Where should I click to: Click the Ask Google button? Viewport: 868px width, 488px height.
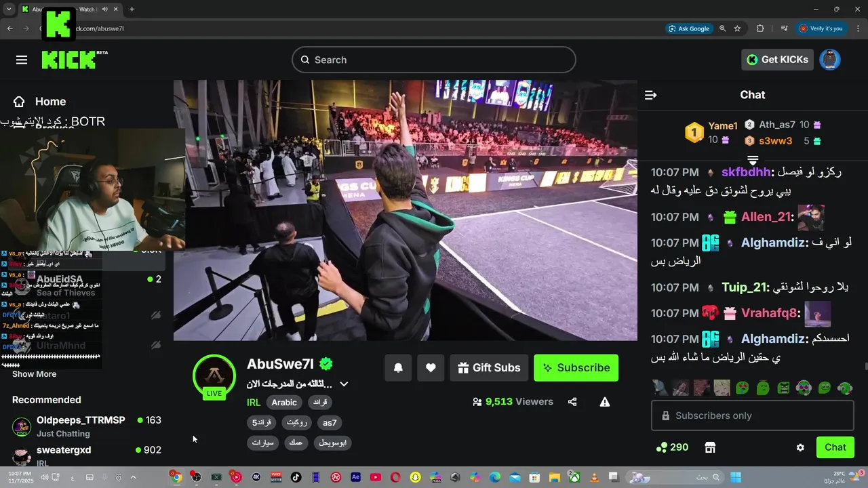point(689,28)
